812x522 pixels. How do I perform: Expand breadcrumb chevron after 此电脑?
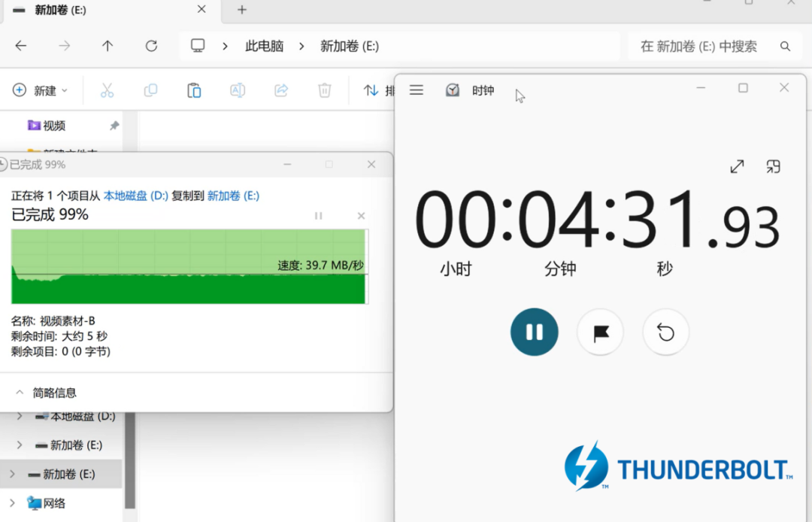tap(302, 46)
